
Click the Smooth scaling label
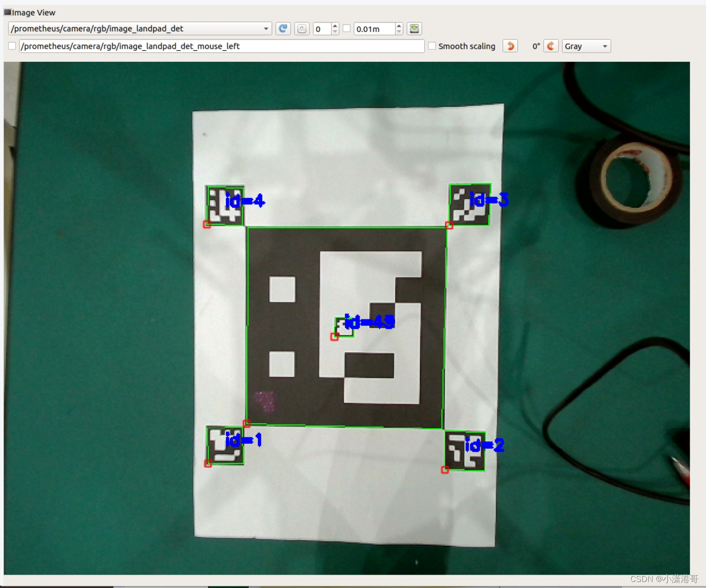(x=467, y=46)
